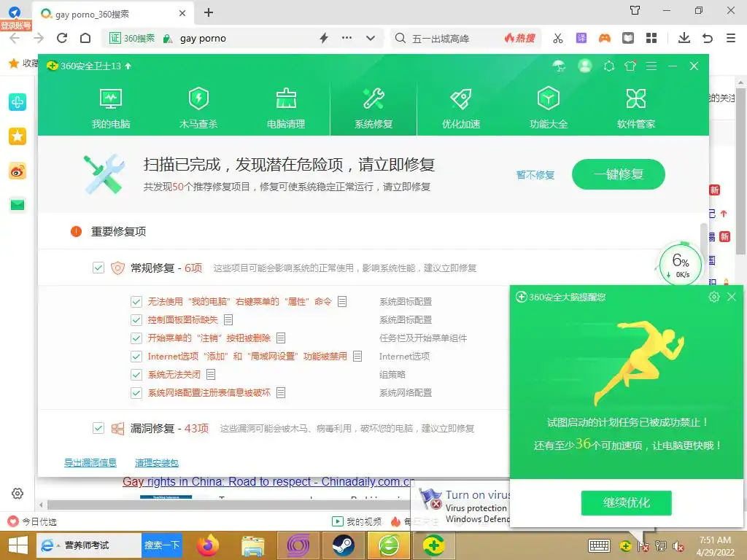Open the 360 main menu hamburger icon
Screen dimensions: 747x560
tap(651, 66)
